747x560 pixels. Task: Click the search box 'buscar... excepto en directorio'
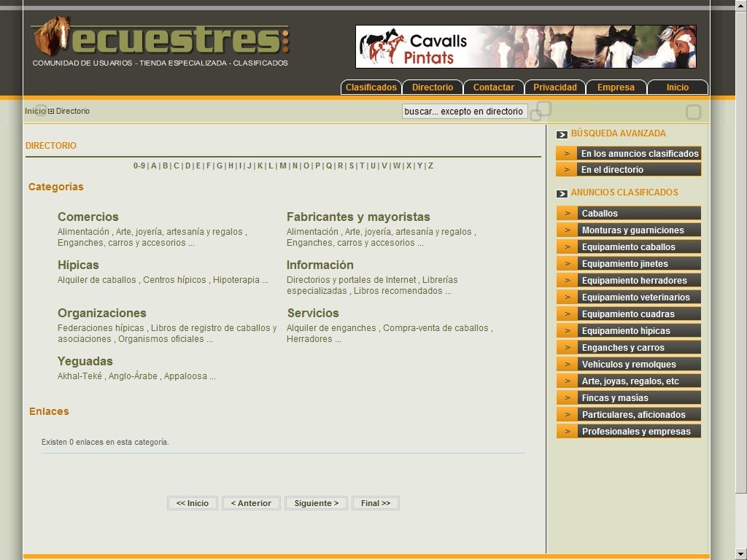(x=464, y=112)
